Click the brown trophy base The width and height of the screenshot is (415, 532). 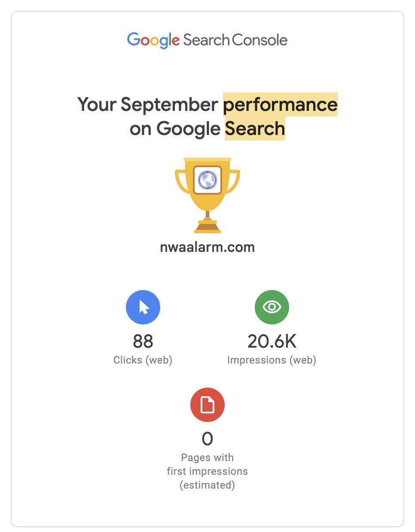click(x=207, y=226)
